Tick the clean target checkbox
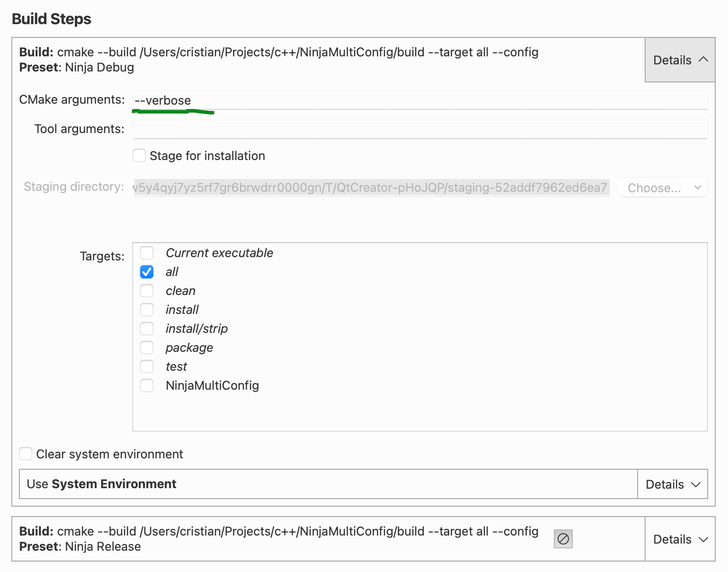The image size is (728, 572). [x=147, y=291]
